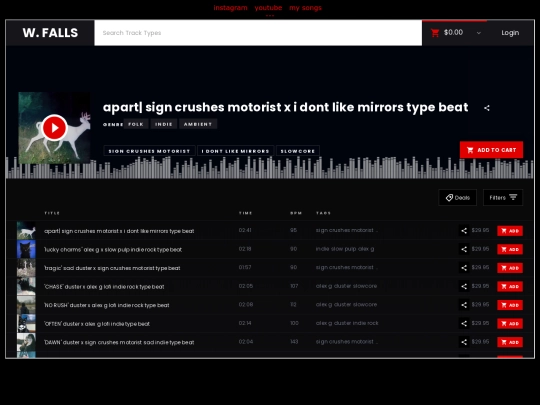Click the SIGN CRUSHES MOTORIST tag

pos(149,151)
